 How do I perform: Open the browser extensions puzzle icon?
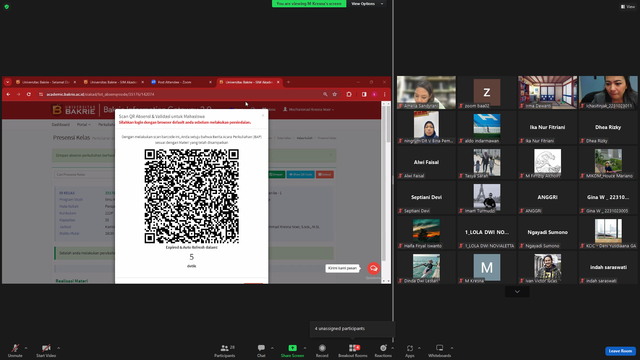click(349, 94)
